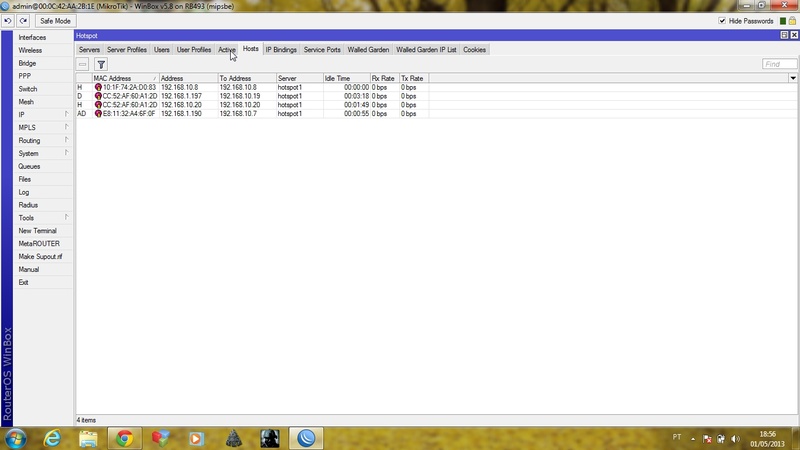
Task: Expand the MPLS submenu
Action: [43, 128]
